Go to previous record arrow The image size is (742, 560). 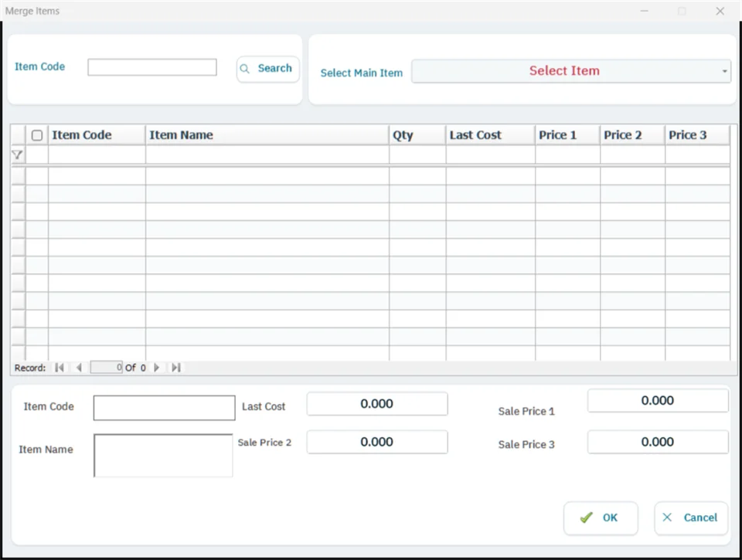(79, 368)
